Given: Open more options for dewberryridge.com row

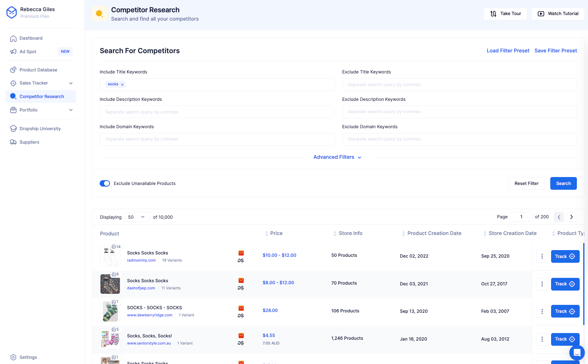Looking at the screenshot, I should pos(542,311).
